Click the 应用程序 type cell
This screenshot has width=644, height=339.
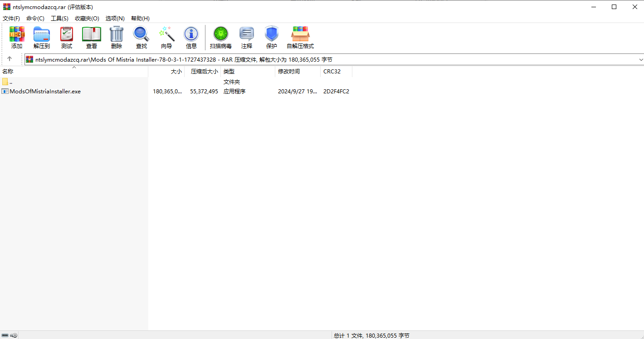point(234,92)
